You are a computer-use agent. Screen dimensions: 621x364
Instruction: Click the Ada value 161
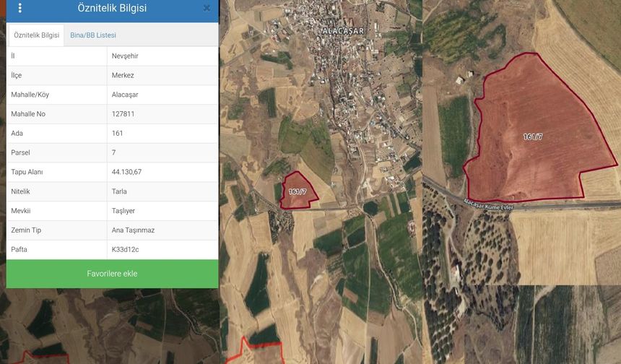[x=117, y=134]
